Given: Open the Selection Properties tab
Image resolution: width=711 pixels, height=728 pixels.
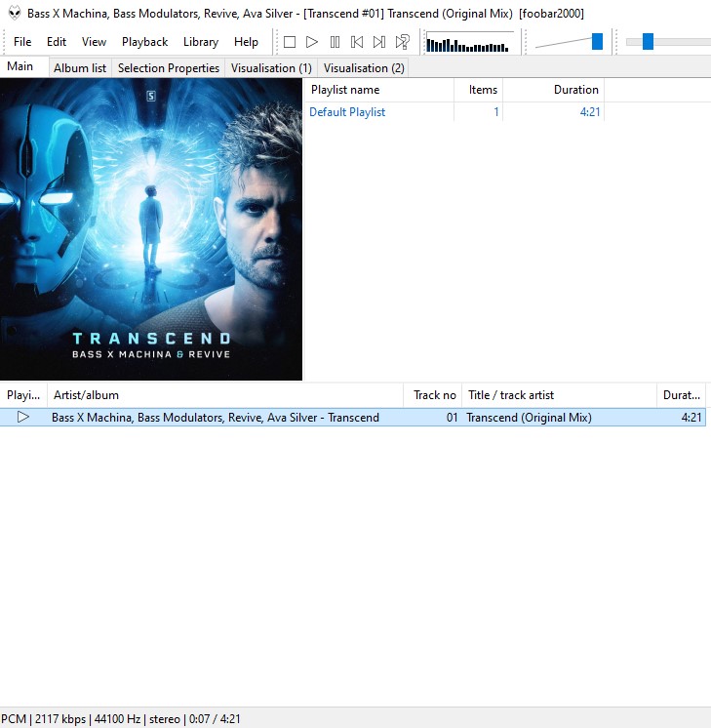Looking at the screenshot, I should point(169,68).
